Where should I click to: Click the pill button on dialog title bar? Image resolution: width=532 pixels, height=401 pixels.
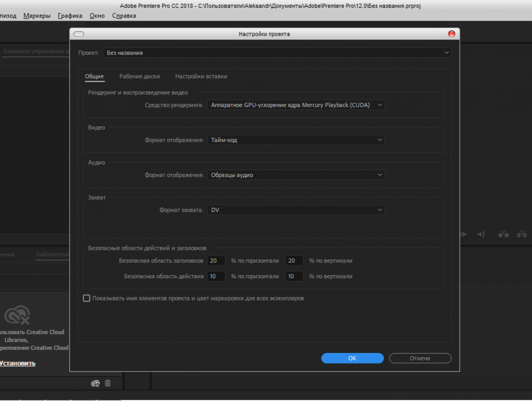(x=78, y=34)
